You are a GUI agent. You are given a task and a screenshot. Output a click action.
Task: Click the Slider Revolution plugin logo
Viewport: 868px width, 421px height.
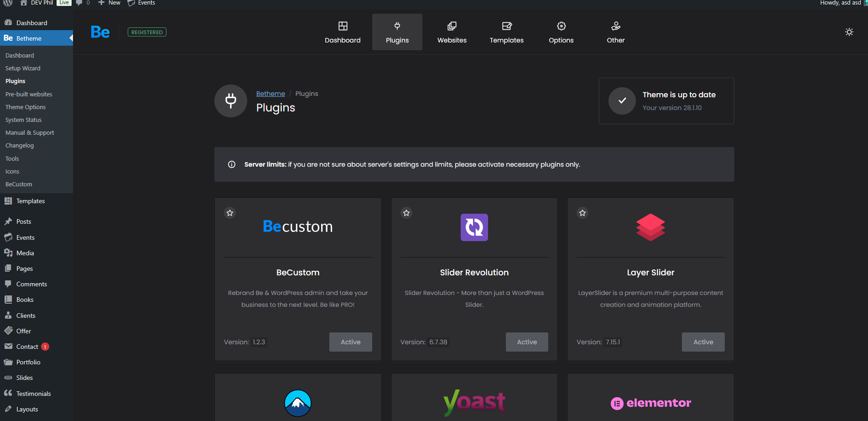click(x=474, y=227)
